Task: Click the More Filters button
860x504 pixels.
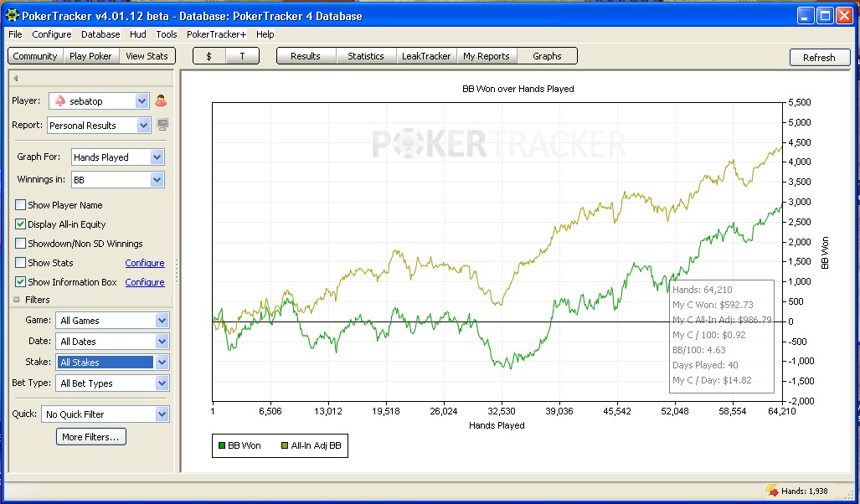Action: [91, 437]
